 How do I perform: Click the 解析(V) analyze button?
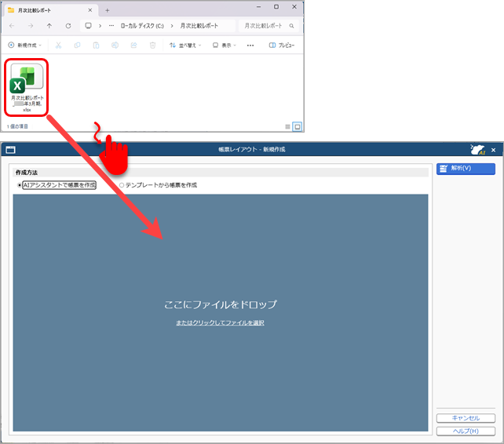click(x=466, y=169)
